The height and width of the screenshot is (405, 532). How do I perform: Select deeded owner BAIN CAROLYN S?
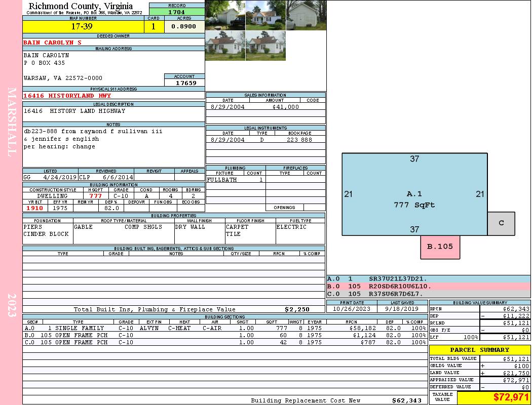[53, 43]
